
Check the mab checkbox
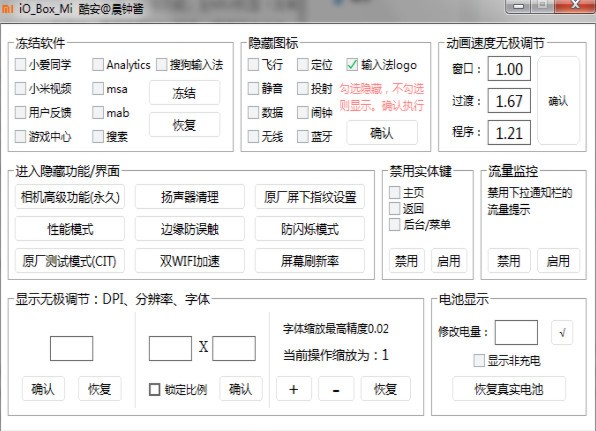(98, 113)
